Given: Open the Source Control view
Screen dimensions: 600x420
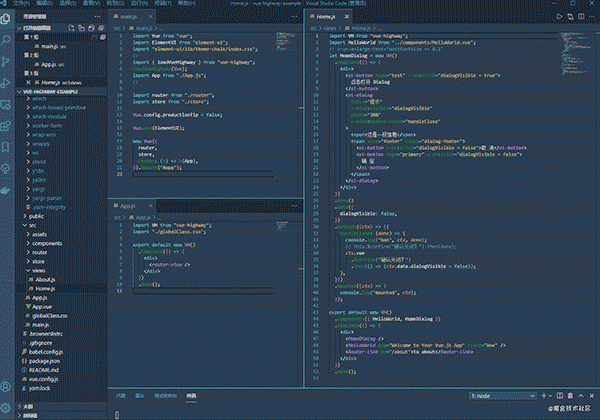Looking at the screenshot, I should pos(6,61).
